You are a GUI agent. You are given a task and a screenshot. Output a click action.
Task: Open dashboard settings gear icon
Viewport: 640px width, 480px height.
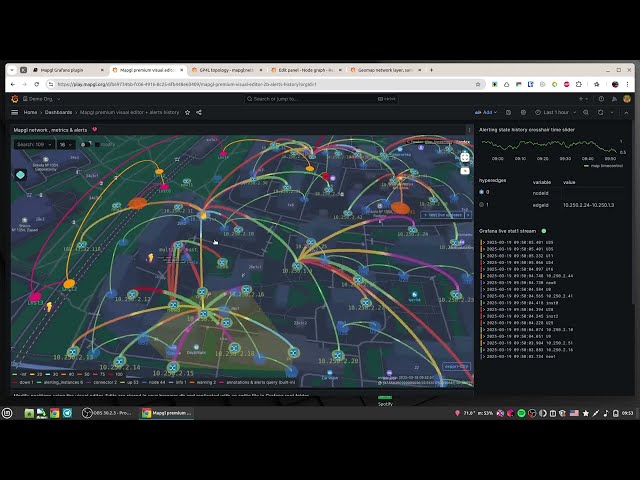pyautogui.click(x=523, y=112)
